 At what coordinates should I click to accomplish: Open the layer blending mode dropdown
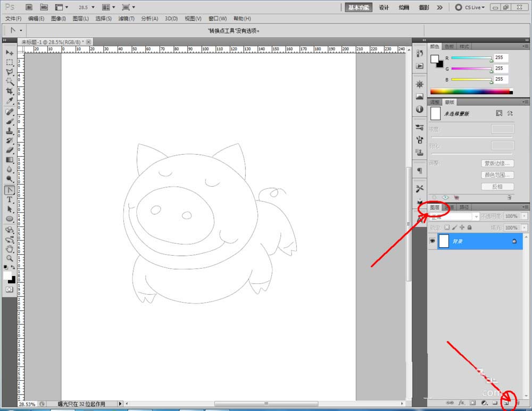click(x=454, y=217)
